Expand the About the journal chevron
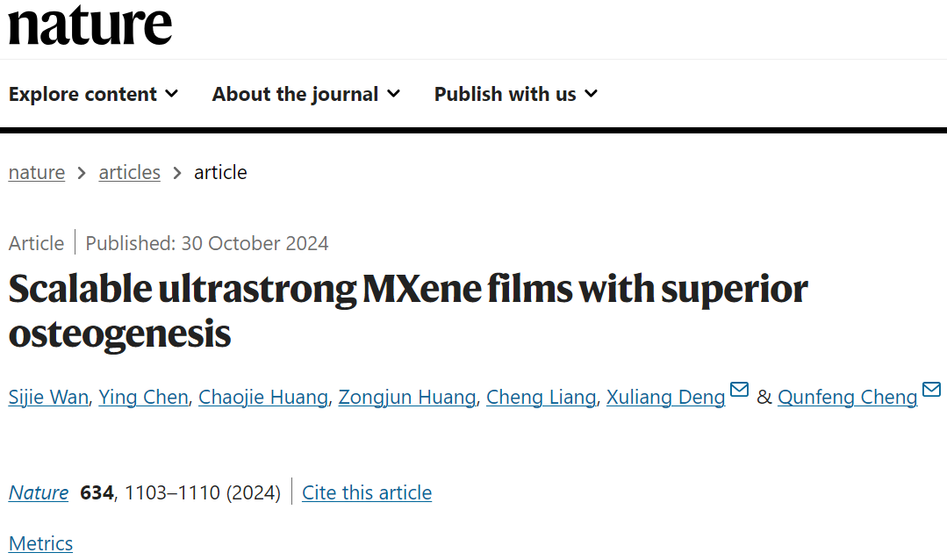Viewport: 947px width, 560px height. [394, 94]
